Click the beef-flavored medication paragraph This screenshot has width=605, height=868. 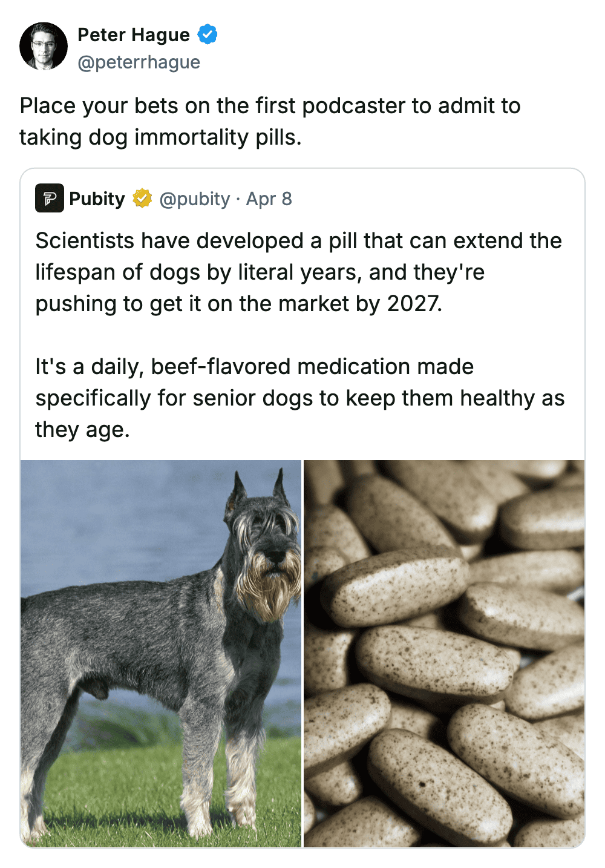pos(300,398)
